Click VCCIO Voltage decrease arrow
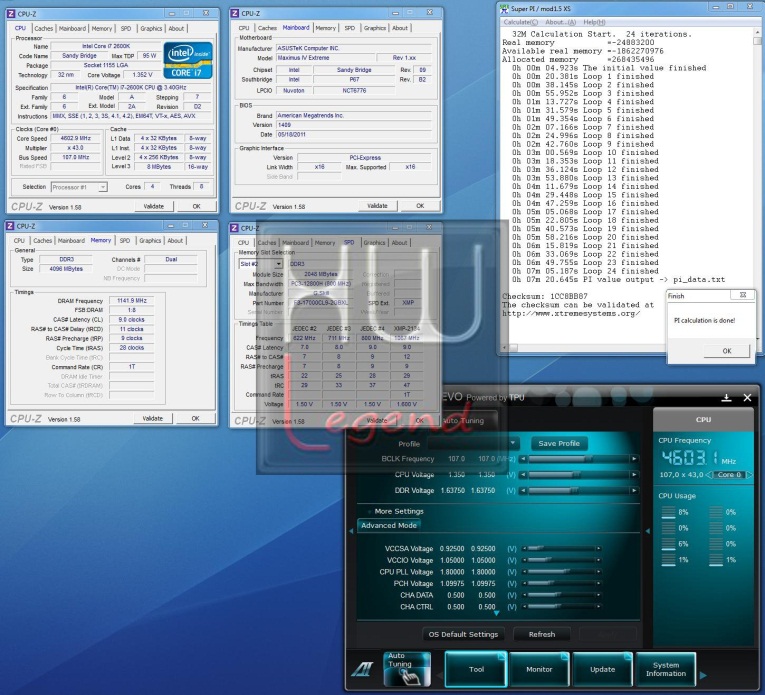765x695 pixels. (x=524, y=560)
